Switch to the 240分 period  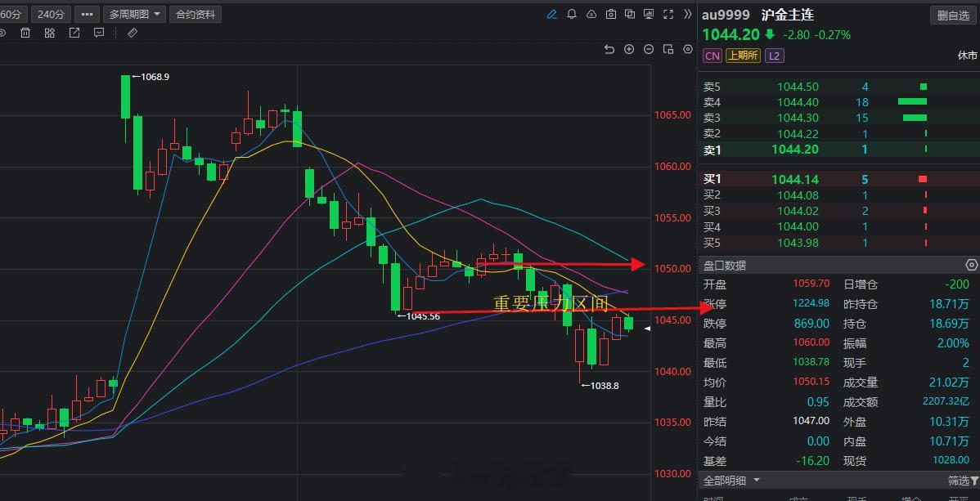tap(51, 15)
